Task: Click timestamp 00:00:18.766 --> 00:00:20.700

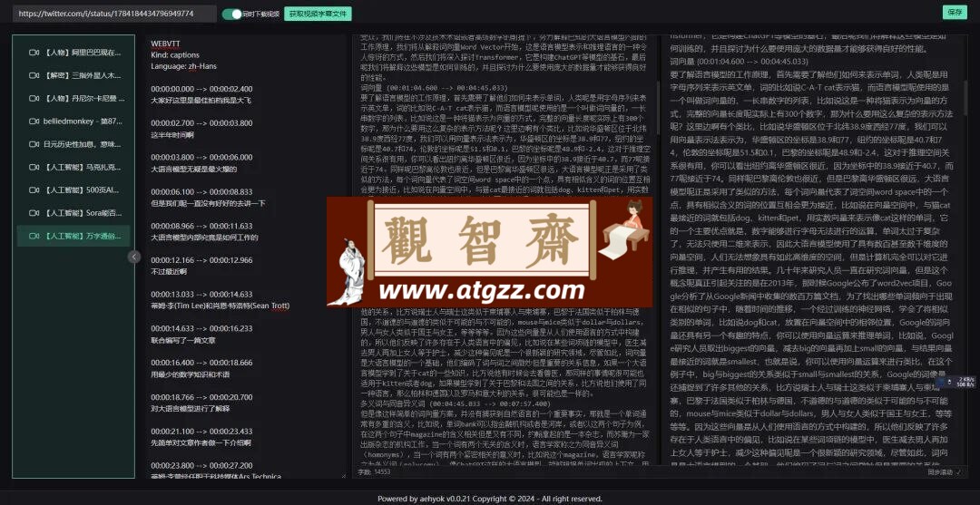Action: (201, 397)
